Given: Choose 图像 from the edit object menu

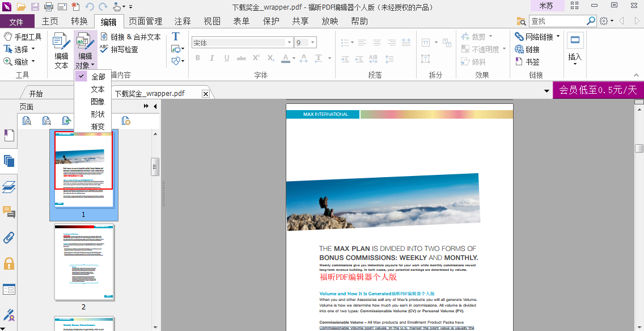Looking at the screenshot, I should coord(93,102).
